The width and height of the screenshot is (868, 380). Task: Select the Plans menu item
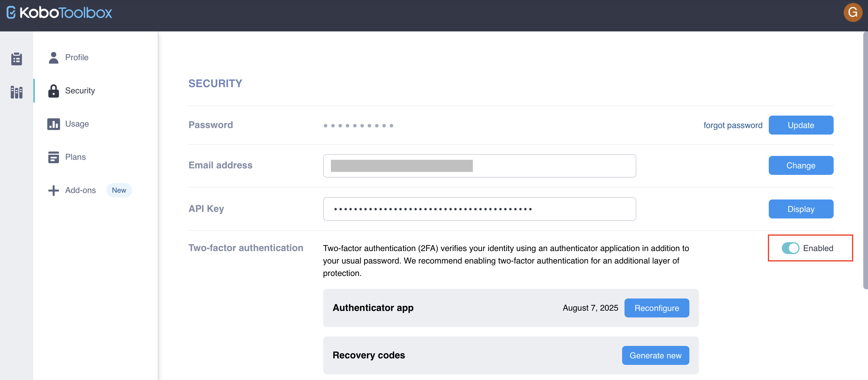pyautogui.click(x=76, y=157)
